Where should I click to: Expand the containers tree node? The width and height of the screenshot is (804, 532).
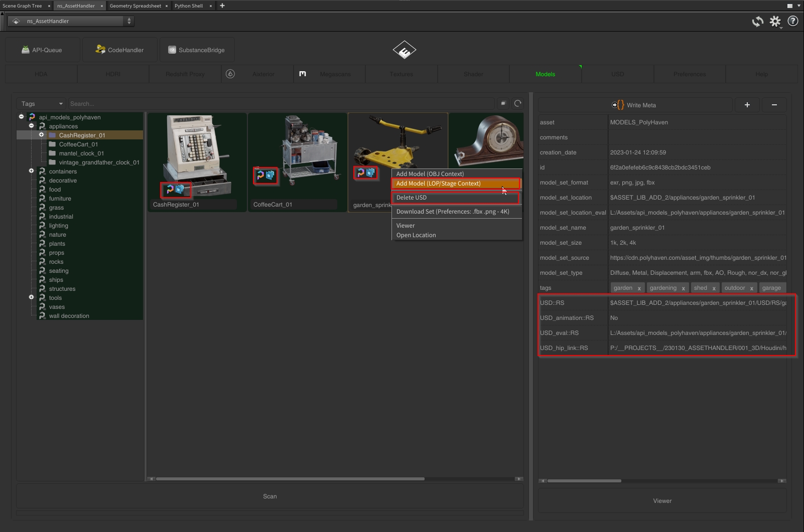(31, 171)
